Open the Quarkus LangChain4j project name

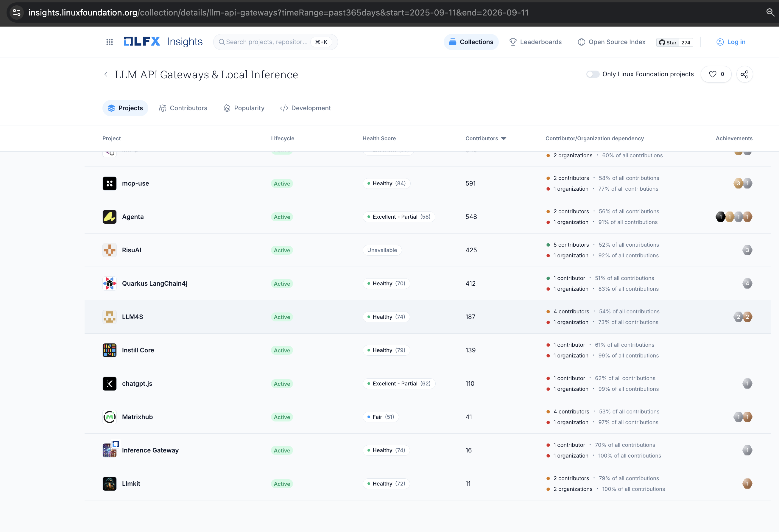(155, 283)
